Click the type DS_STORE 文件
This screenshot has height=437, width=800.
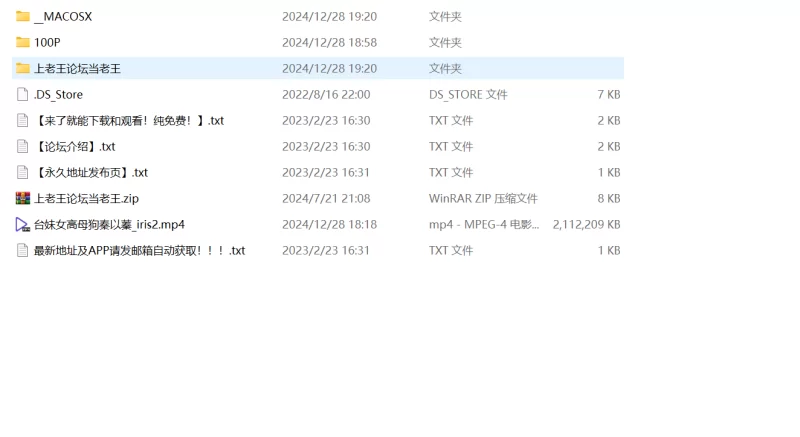[x=468, y=94]
